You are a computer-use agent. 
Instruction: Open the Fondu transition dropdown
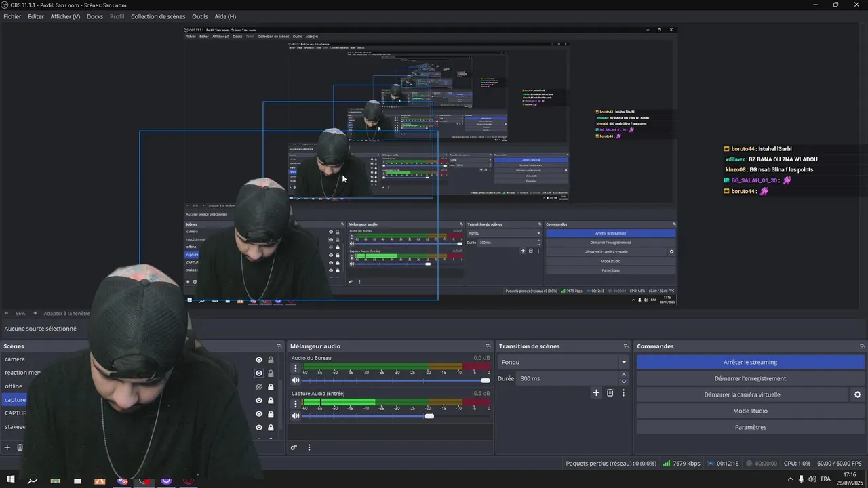[564, 362]
